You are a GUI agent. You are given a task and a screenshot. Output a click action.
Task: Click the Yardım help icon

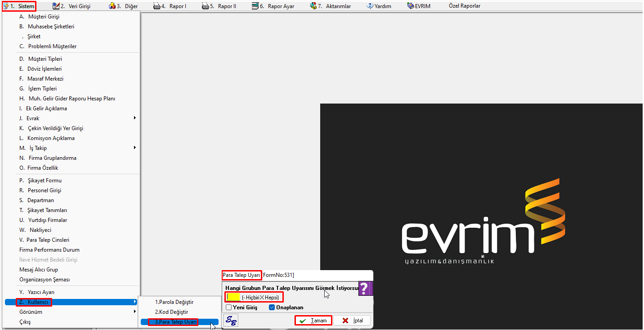[x=370, y=6]
